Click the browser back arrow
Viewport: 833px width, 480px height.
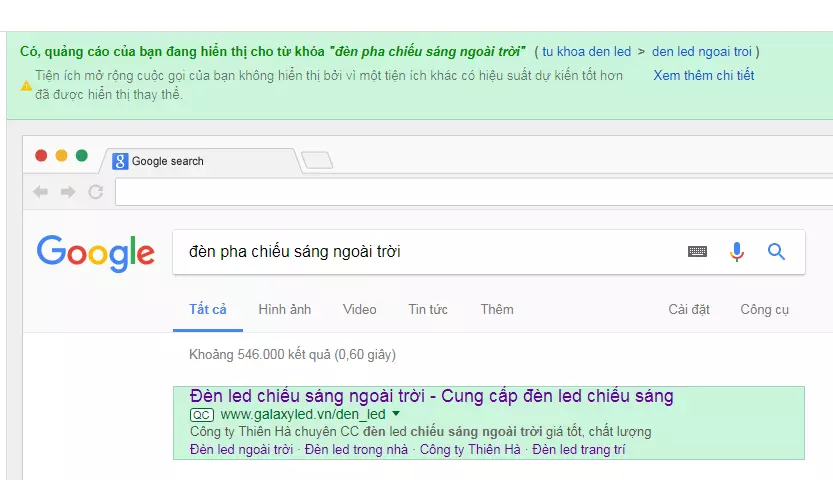point(41,192)
